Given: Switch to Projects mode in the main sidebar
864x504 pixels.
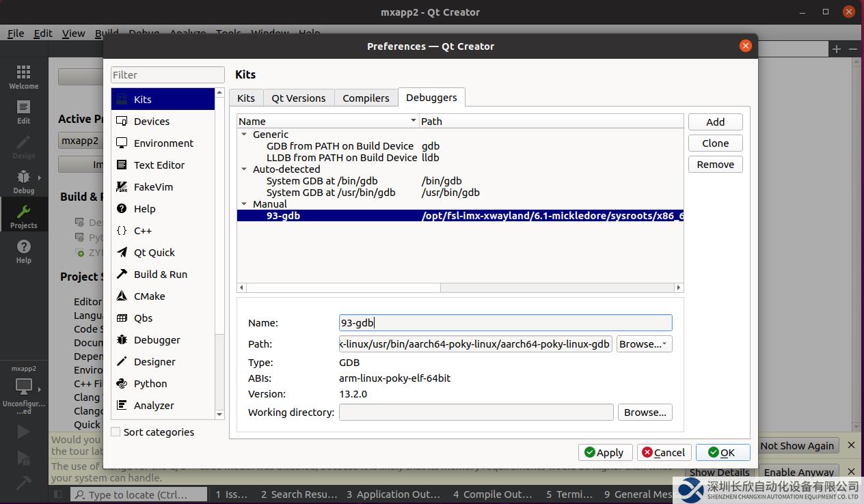Looking at the screenshot, I should 24,216.
